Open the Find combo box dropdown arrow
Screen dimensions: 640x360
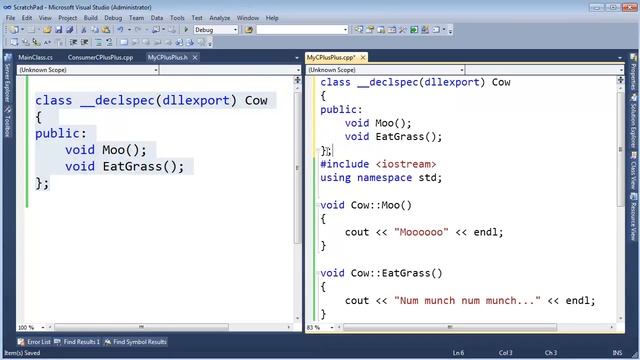345,30
